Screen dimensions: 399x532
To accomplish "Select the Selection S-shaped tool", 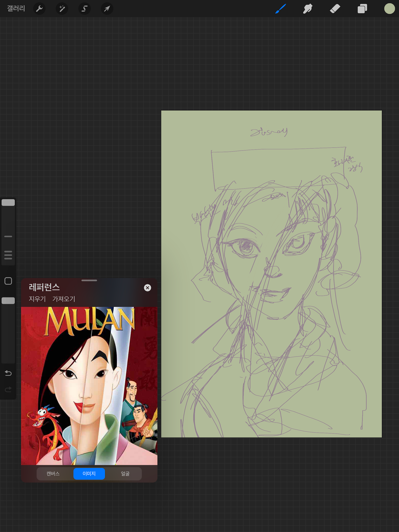I will click(x=84, y=9).
